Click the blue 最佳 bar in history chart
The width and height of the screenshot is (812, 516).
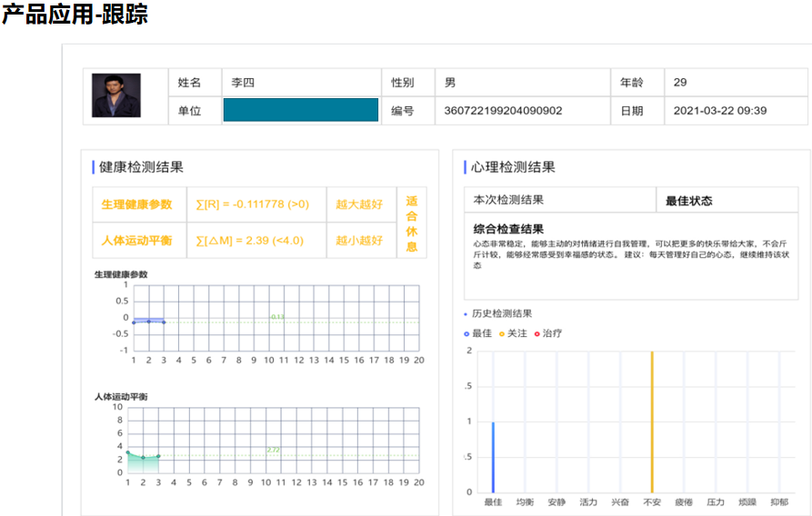[493, 456]
